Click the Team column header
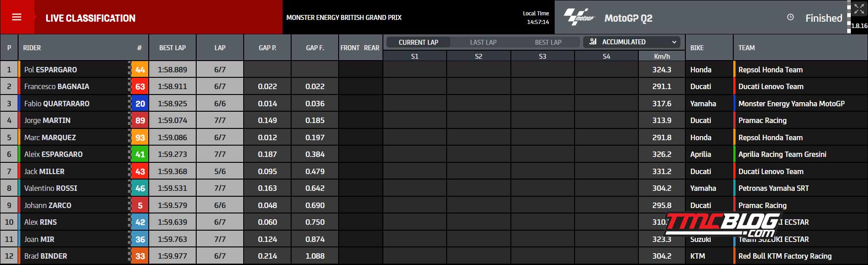 [x=746, y=47]
